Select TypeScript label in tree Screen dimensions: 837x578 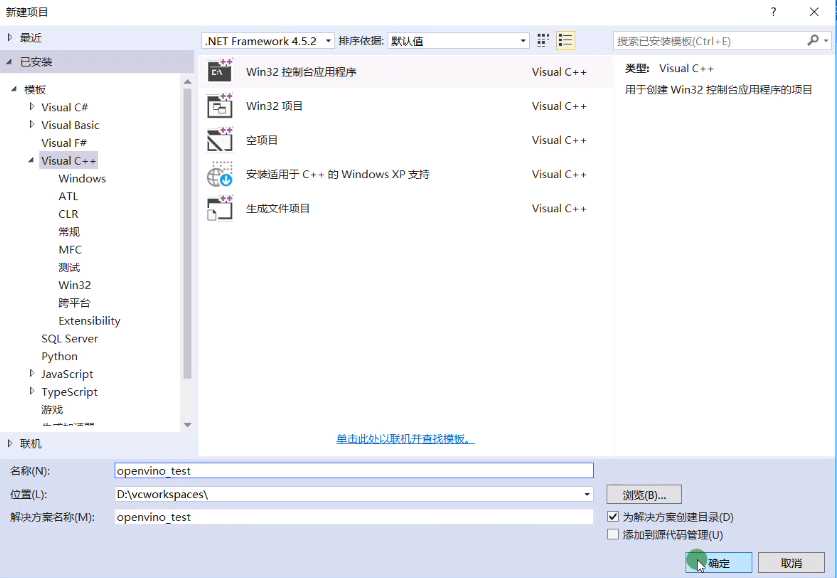(69, 392)
